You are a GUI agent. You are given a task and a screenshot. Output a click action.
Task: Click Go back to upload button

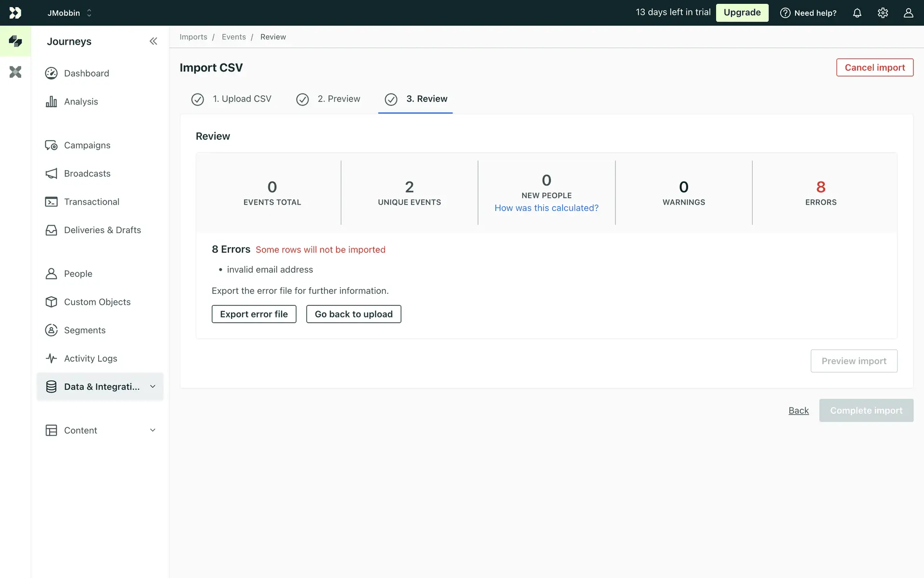353,314
